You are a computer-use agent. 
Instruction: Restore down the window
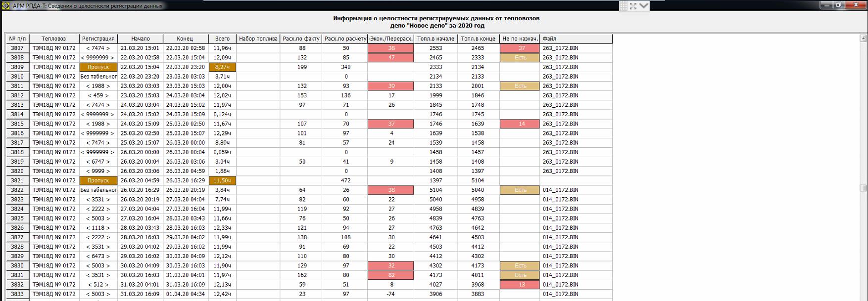[x=838, y=5]
